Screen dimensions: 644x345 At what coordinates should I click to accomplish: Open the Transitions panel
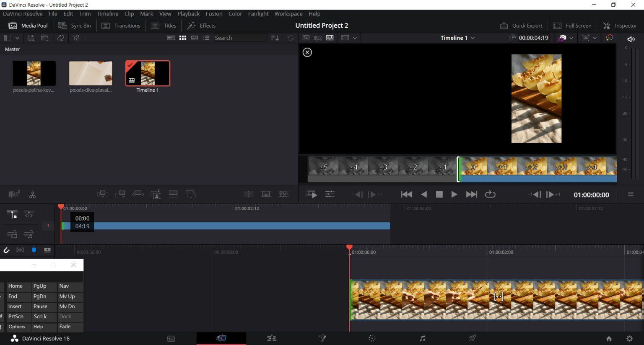(x=121, y=26)
